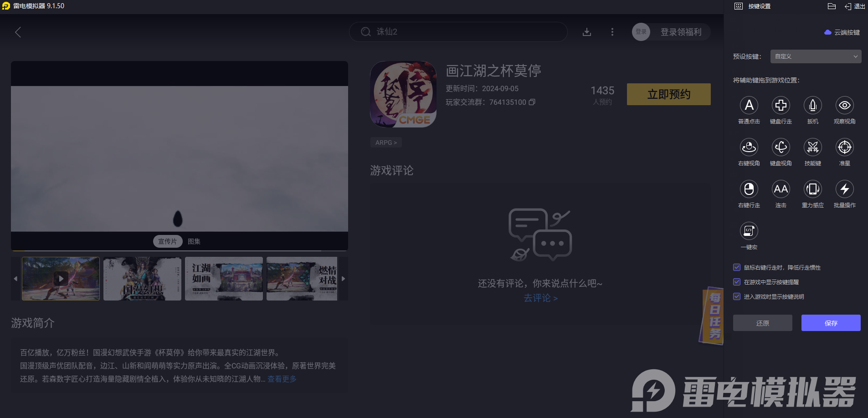The width and height of the screenshot is (868, 418).
Task: Click the download icon beside search bar
Action: pos(587,32)
